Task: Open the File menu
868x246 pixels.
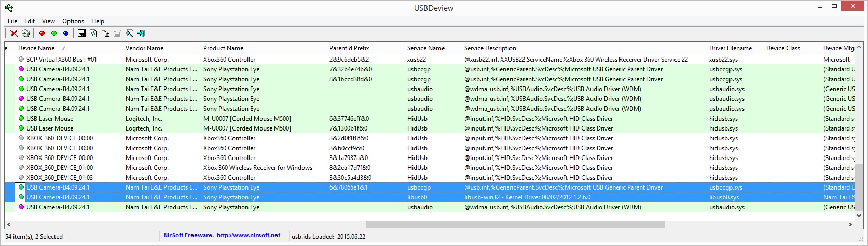Action: (x=12, y=21)
